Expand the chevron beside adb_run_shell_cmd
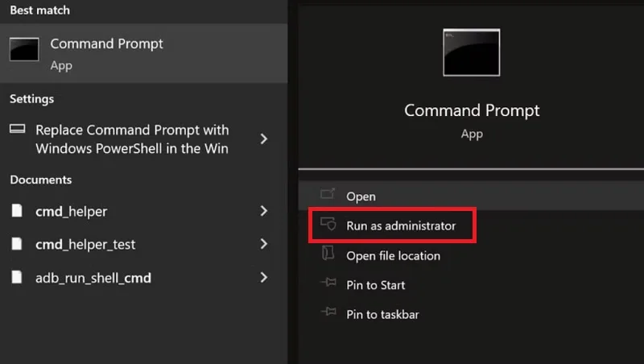The image size is (644, 364). 264,277
